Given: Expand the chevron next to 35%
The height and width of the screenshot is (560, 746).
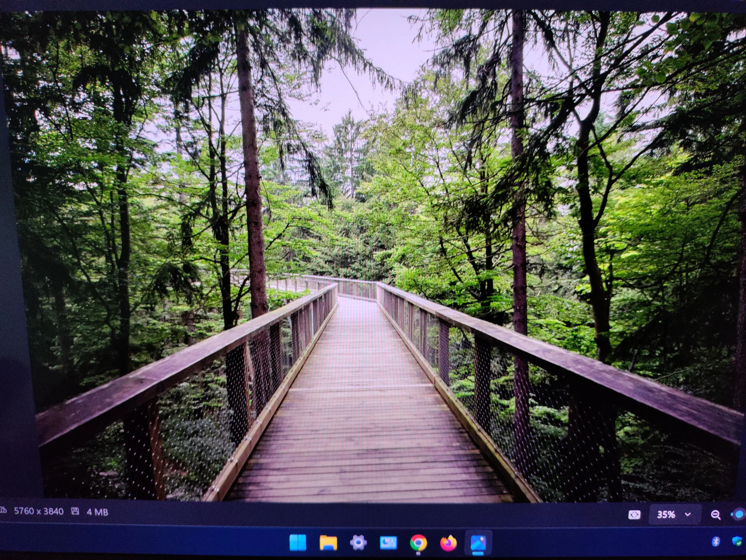Looking at the screenshot, I should [x=688, y=514].
